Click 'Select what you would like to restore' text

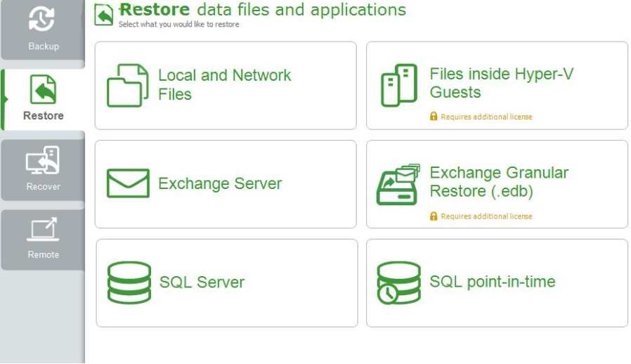(x=178, y=24)
